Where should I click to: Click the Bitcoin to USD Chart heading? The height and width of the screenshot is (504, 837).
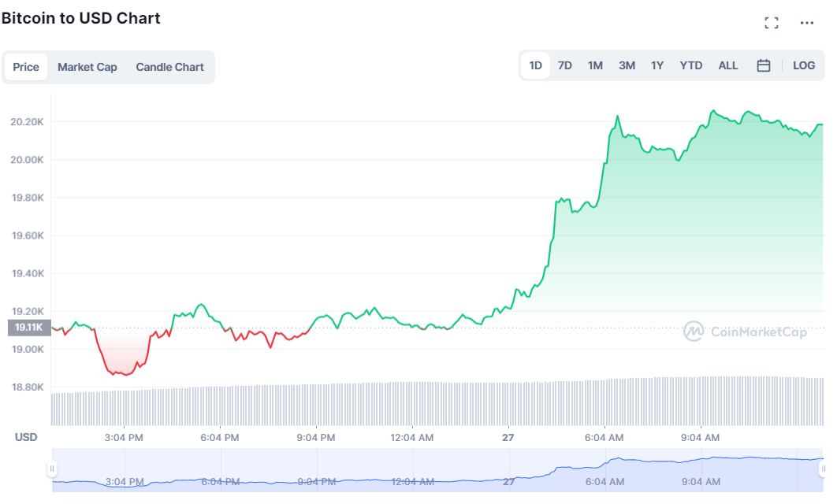point(80,18)
